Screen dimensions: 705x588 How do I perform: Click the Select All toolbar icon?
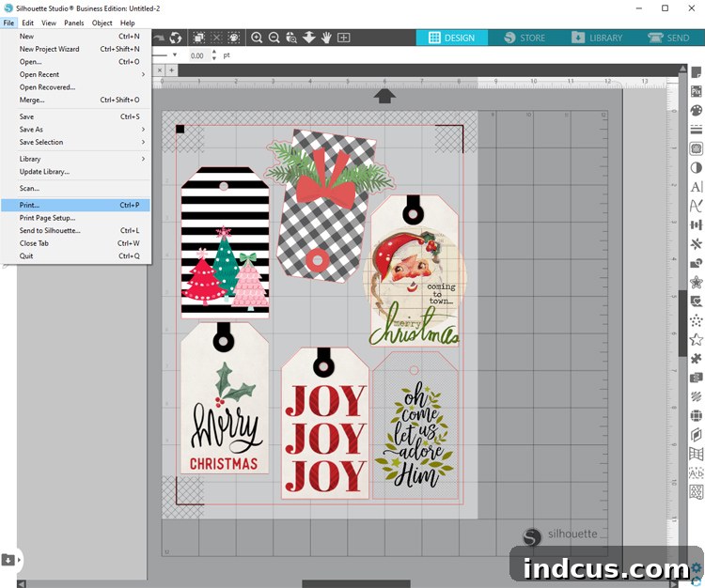pos(199,38)
